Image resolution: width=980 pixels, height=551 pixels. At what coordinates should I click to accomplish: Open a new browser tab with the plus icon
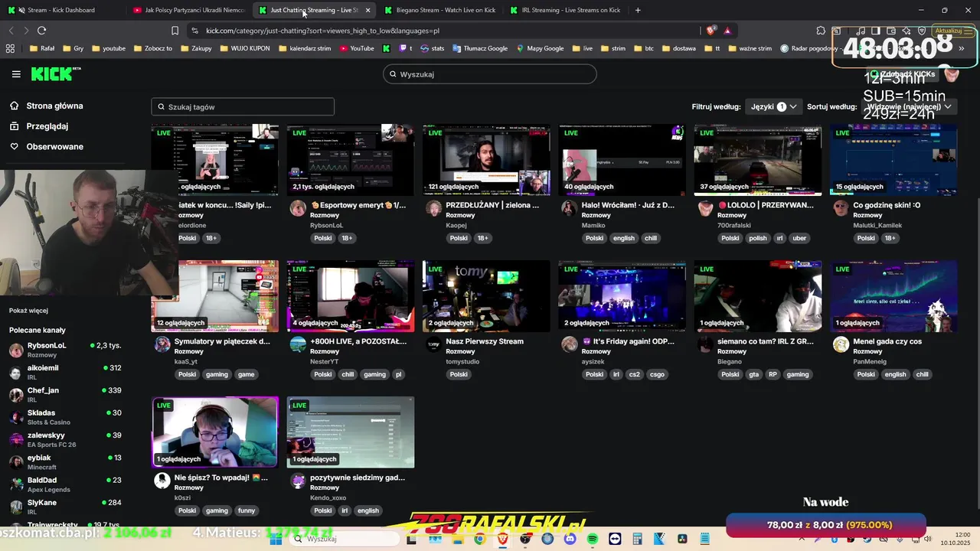(x=638, y=10)
